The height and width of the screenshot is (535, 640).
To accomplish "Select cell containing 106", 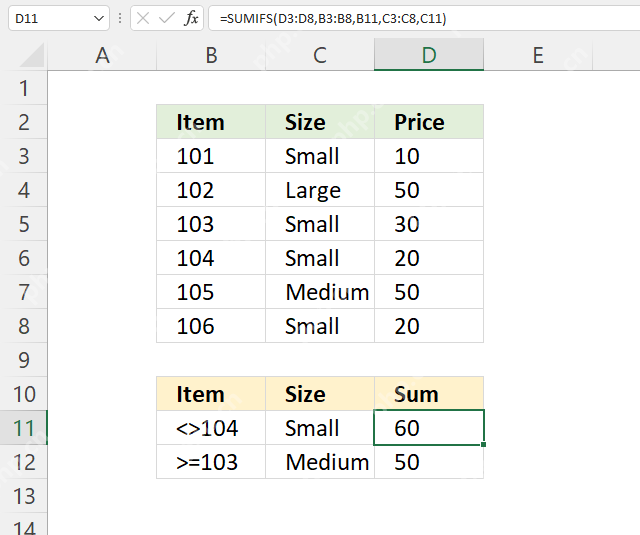I will [211, 326].
